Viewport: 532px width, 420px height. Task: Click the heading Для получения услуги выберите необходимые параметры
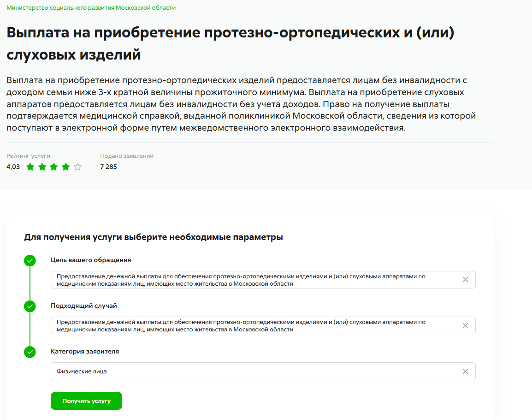[154, 237]
